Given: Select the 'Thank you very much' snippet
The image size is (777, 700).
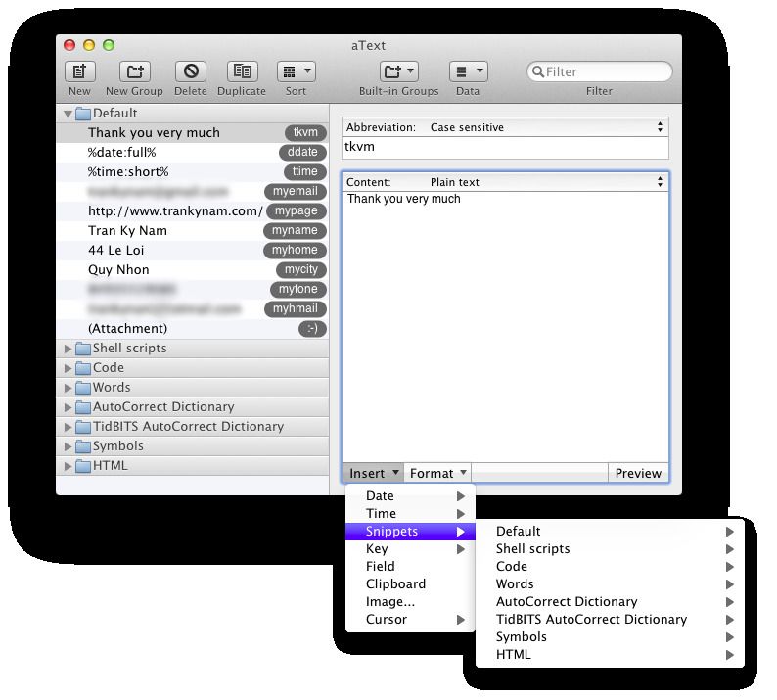Looking at the screenshot, I should (192, 133).
